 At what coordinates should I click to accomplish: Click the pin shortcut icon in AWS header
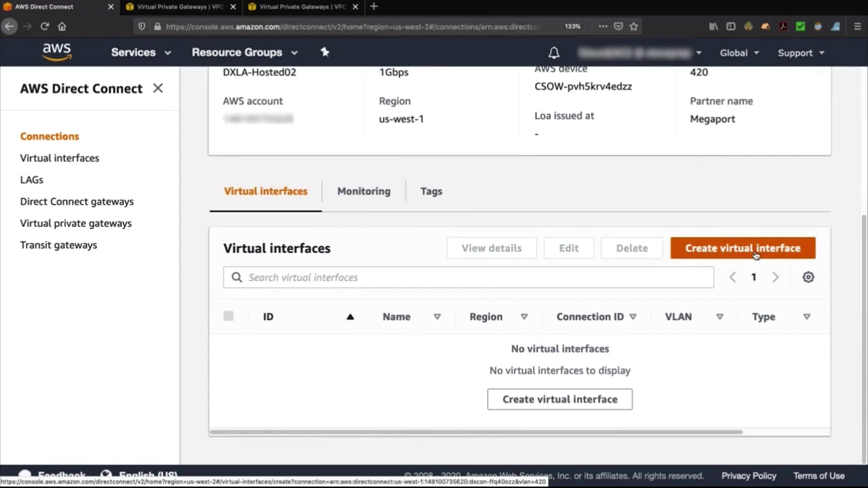click(x=325, y=52)
